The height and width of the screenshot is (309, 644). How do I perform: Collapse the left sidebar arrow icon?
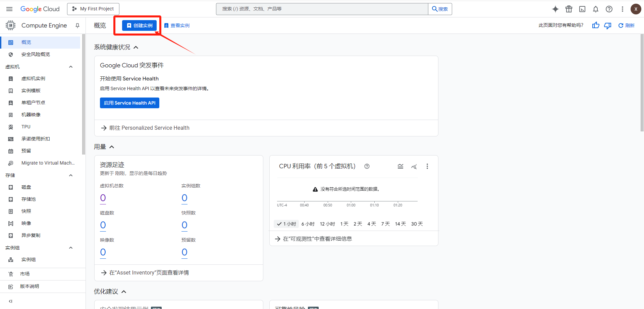10,301
